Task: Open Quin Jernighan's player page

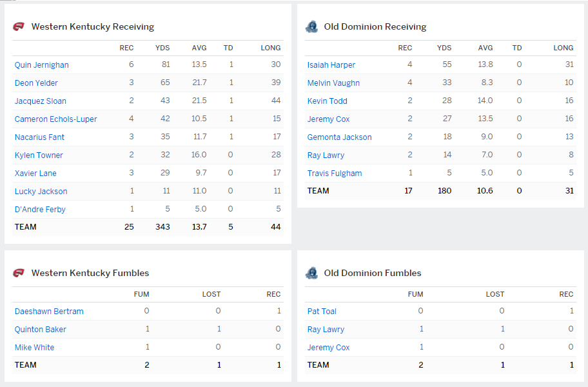Action: (x=41, y=65)
